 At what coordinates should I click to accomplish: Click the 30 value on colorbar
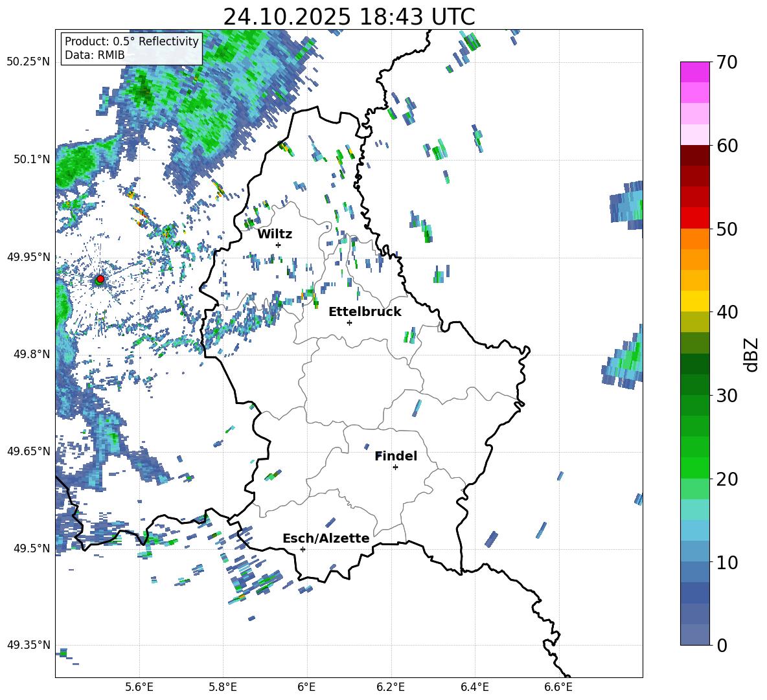tap(726, 396)
